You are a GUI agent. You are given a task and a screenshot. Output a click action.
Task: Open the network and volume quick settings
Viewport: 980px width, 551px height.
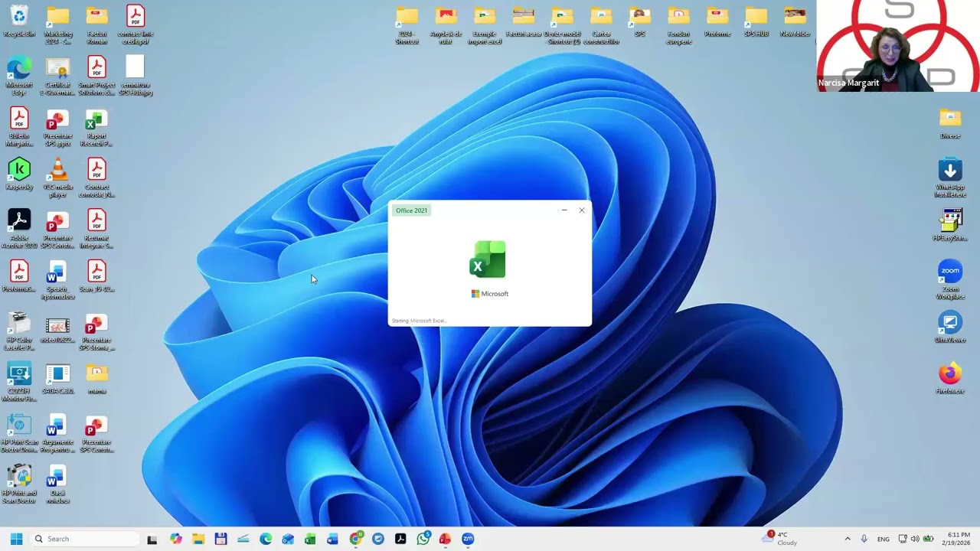tap(916, 539)
